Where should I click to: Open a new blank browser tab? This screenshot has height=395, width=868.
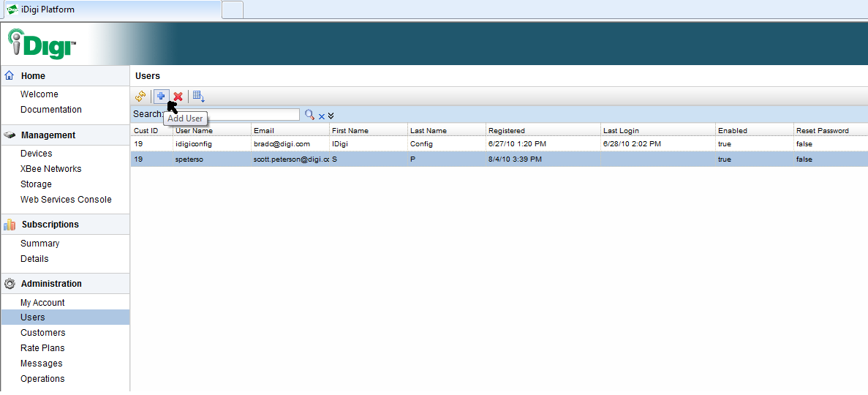pyautogui.click(x=233, y=10)
